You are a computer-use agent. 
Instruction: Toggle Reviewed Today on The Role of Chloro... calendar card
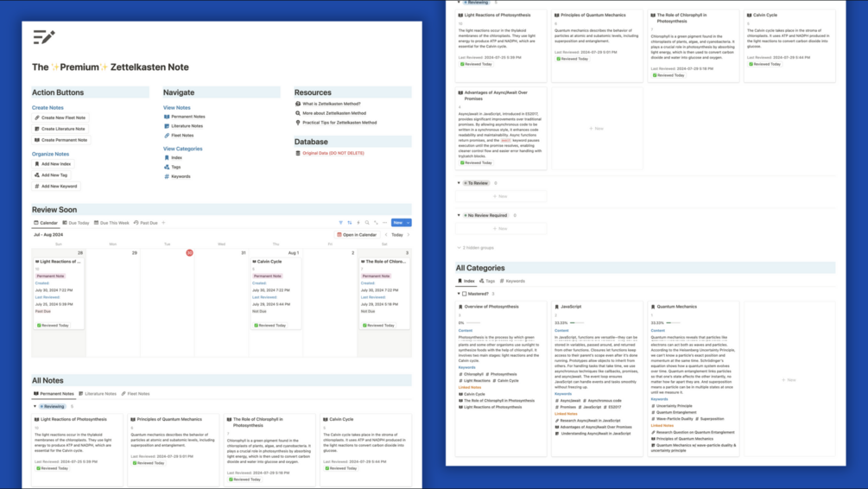coord(378,325)
